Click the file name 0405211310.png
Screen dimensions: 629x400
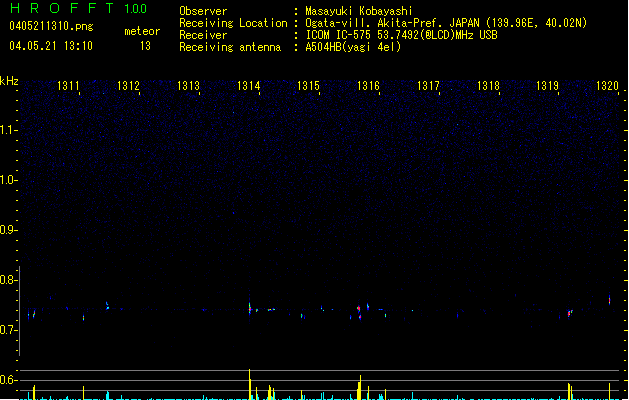coord(51,26)
